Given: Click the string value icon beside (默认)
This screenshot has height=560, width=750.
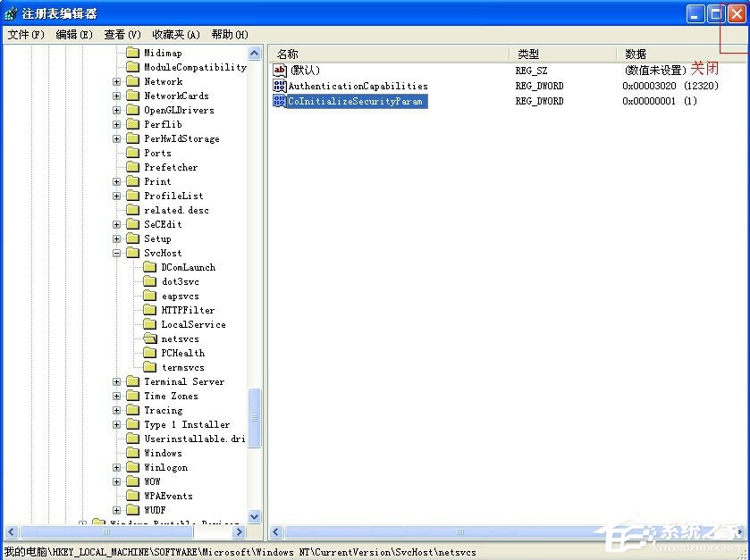Looking at the screenshot, I should click(279, 69).
